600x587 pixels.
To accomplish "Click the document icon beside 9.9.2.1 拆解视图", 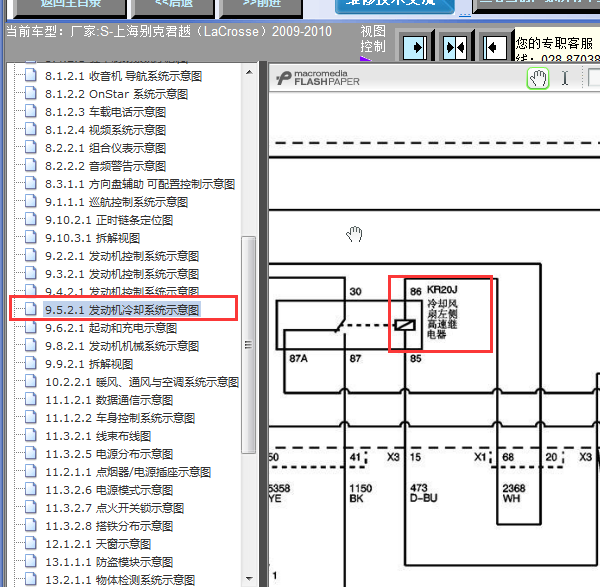I will point(31,363).
